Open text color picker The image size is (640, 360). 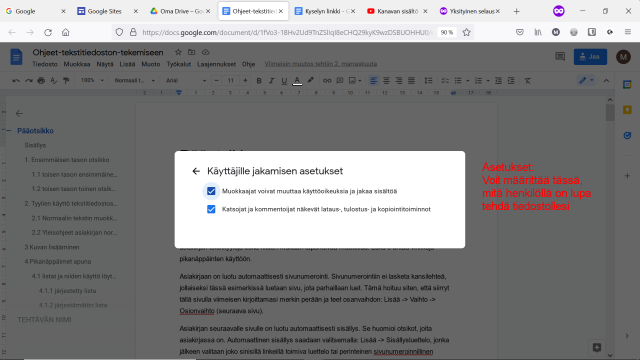click(x=297, y=81)
